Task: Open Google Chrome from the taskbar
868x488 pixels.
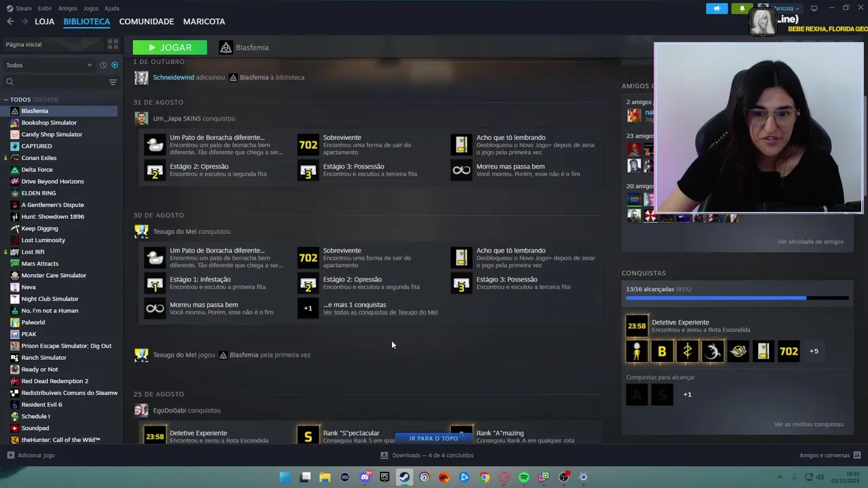Action: pyautogui.click(x=484, y=477)
